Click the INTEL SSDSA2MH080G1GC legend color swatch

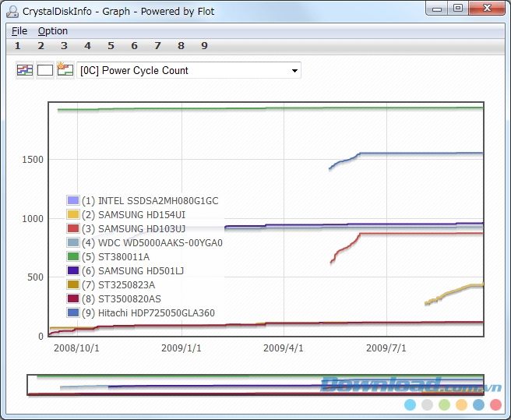[73, 200]
